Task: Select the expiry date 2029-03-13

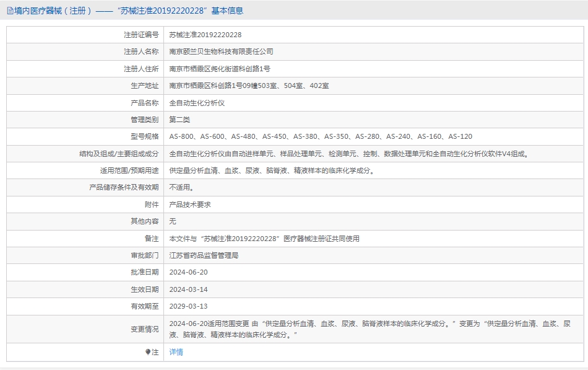Action: (x=189, y=306)
